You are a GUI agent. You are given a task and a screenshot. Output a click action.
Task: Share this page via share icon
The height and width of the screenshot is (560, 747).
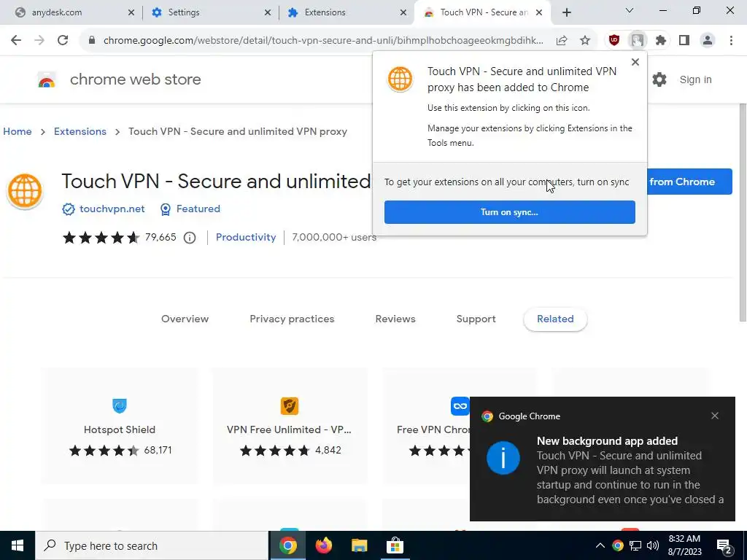[x=562, y=41]
